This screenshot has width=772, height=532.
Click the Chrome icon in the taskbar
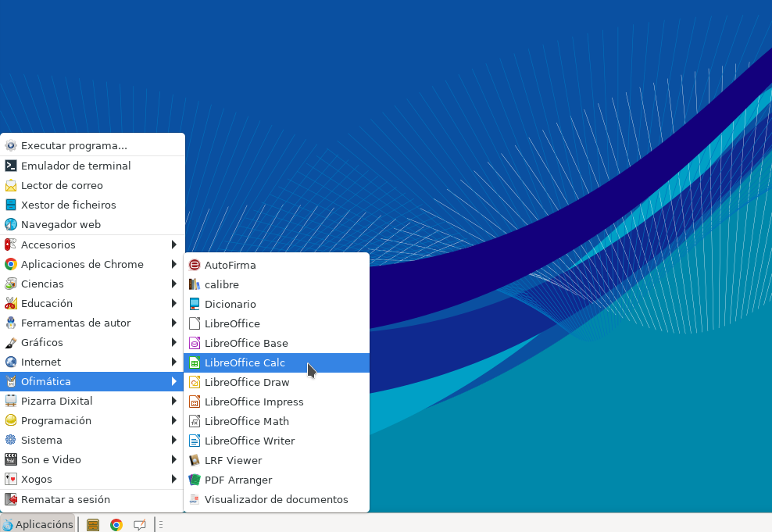pos(116,525)
